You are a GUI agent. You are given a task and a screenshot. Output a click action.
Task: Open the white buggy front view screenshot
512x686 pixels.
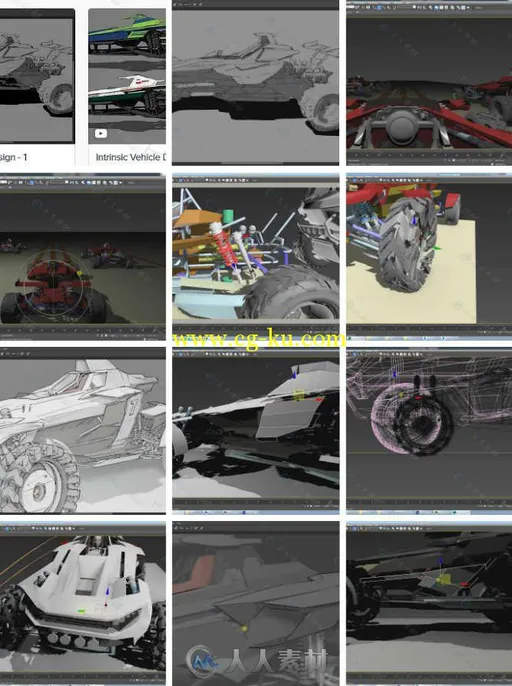[x=83, y=604]
